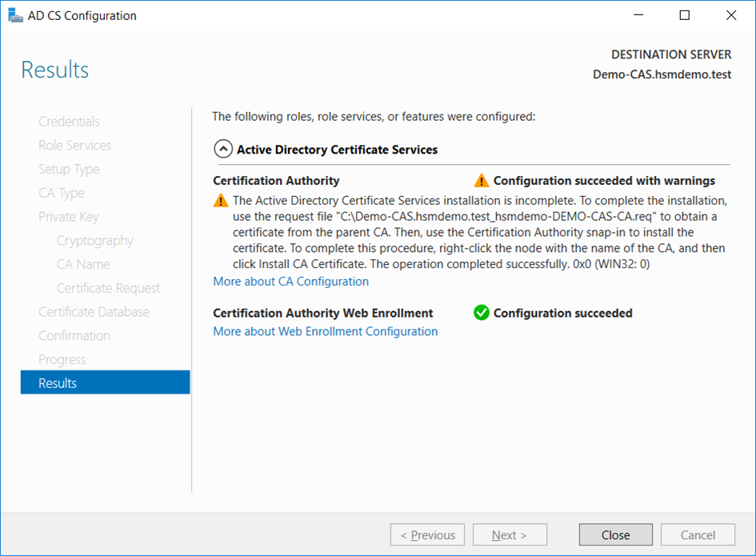The height and width of the screenshot is (556, 756).
Task: Open the More about CA Configuration link
Action: [x=290, y=282]
